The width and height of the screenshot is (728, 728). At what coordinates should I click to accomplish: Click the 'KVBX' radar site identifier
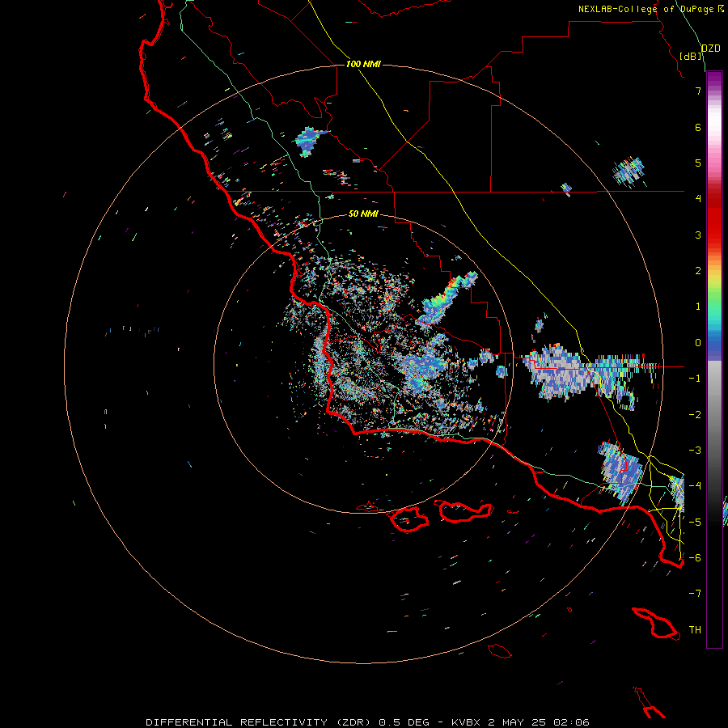pyautogui.click(x=467, y=722)
